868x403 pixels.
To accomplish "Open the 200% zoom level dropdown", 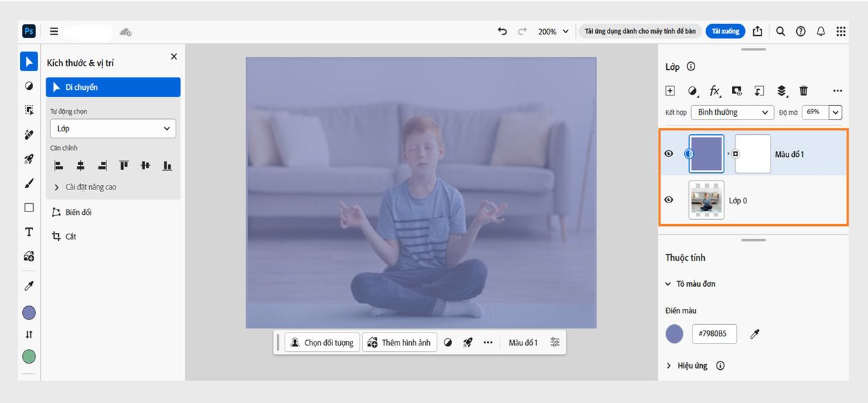I will [554, 31].
